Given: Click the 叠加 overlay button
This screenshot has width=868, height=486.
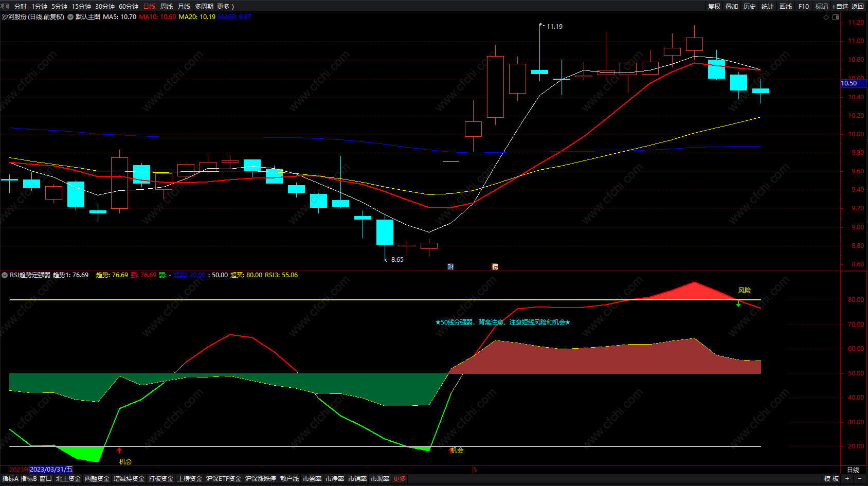Looking at the screenshot, I should [732, 7].
